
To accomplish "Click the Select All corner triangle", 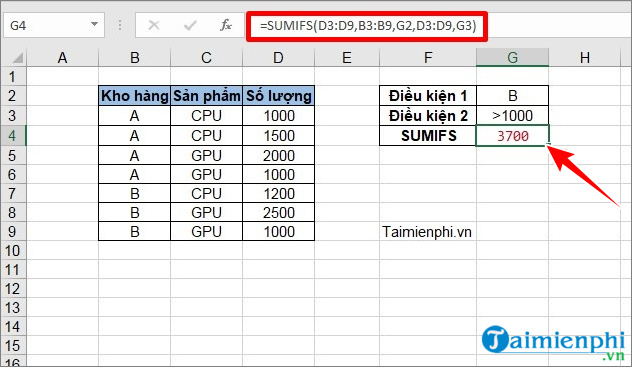I will [x=17, y=58].
